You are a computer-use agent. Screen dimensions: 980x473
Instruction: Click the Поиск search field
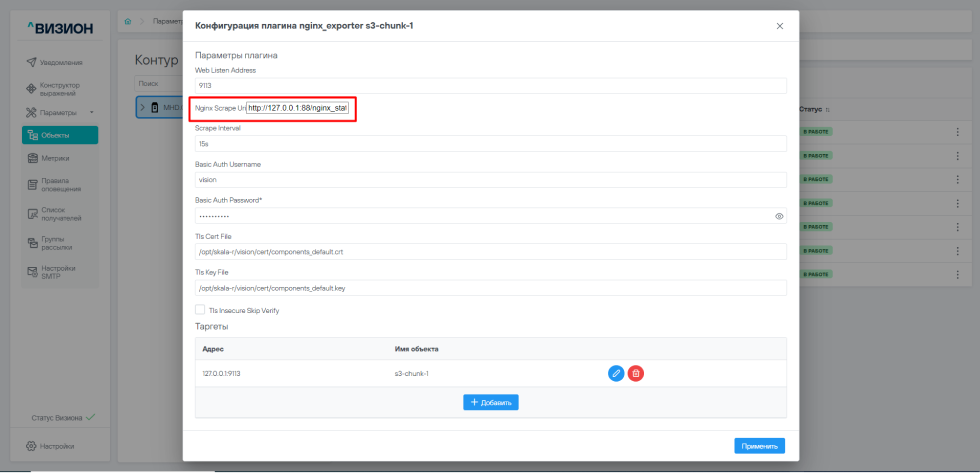[x=157, y=83]
